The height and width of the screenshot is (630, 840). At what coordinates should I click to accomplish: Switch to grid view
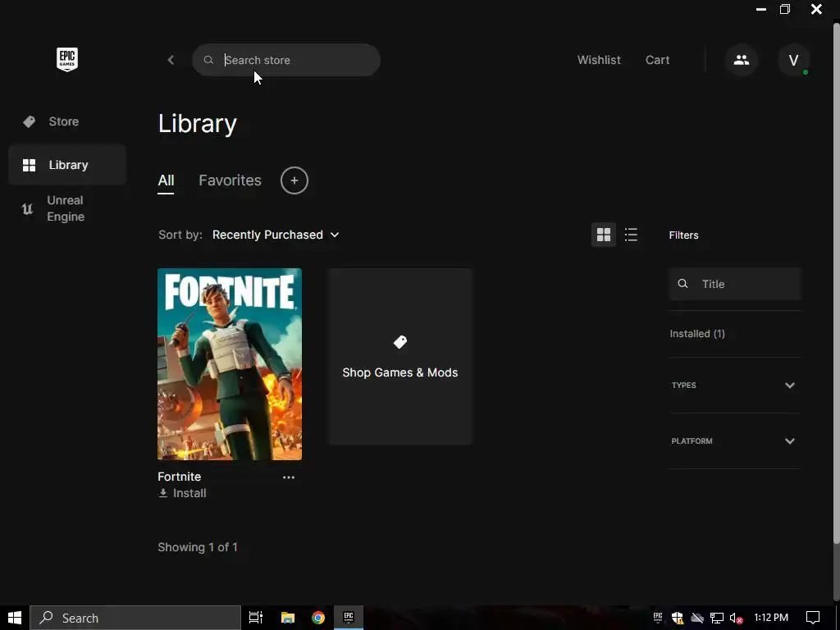click(604, 235)
